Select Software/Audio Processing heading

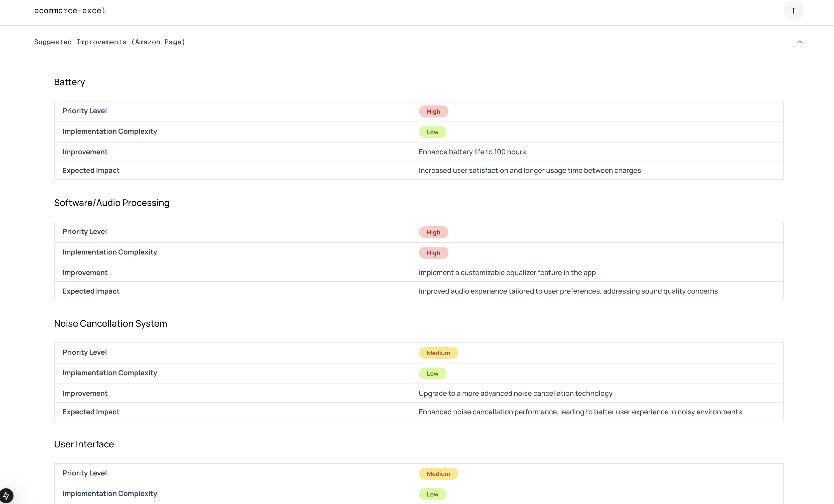[x=112, y=203]
